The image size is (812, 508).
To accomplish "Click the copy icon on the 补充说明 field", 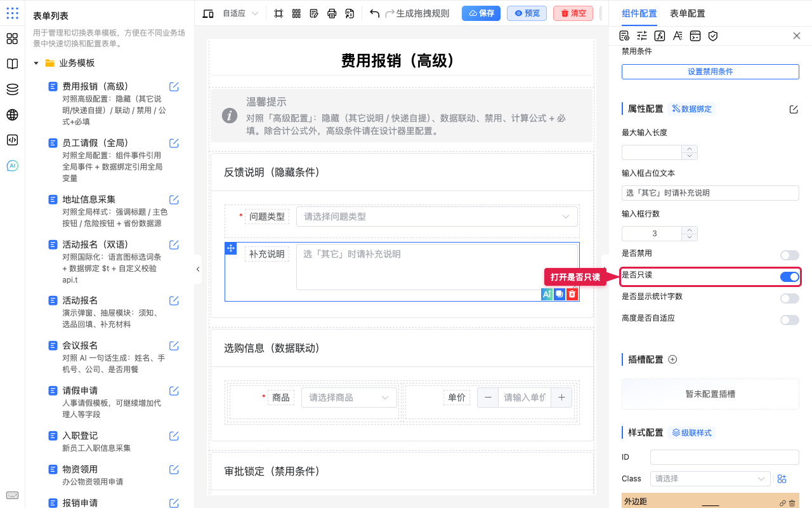I will click(x=560, y=294).
